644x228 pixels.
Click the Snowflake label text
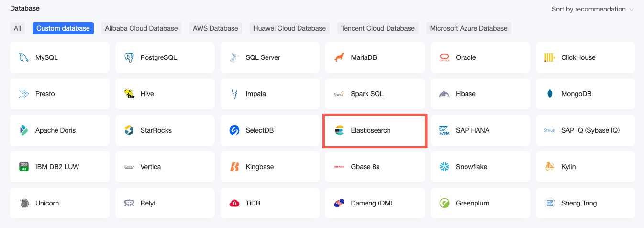coord(473,167)
